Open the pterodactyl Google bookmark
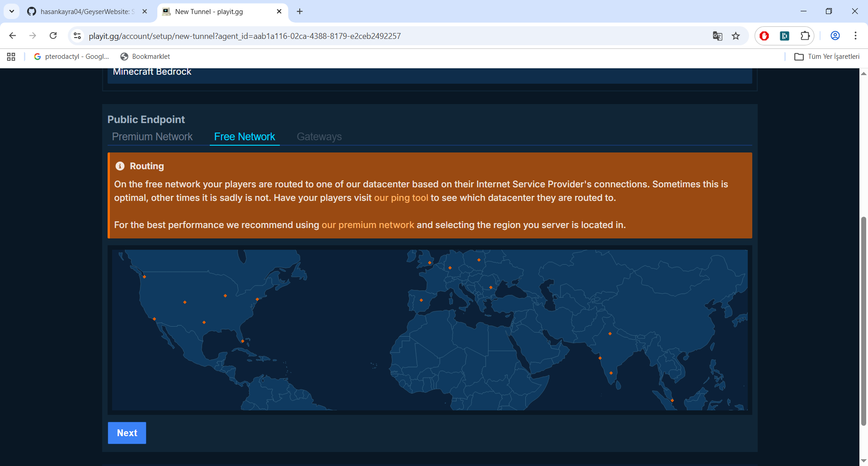Image resolution: width=868 pixels, height=466 pixels. coord(71,57)
